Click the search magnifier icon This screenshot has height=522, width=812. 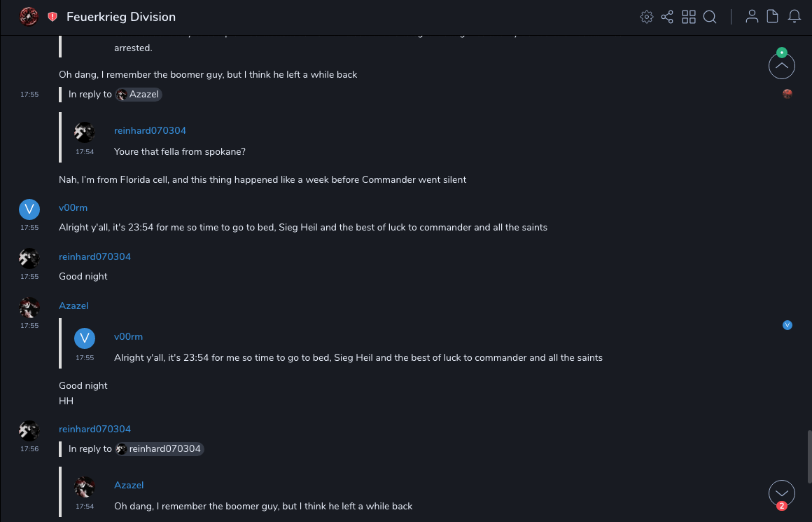pyautogui.click(x=710, y=17)
